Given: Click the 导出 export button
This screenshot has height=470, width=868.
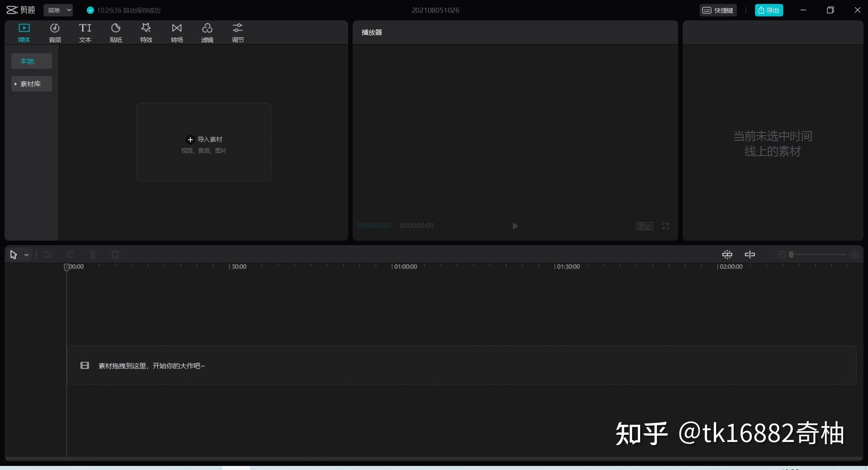Looking at the screenshot, I should pos(769,10).
